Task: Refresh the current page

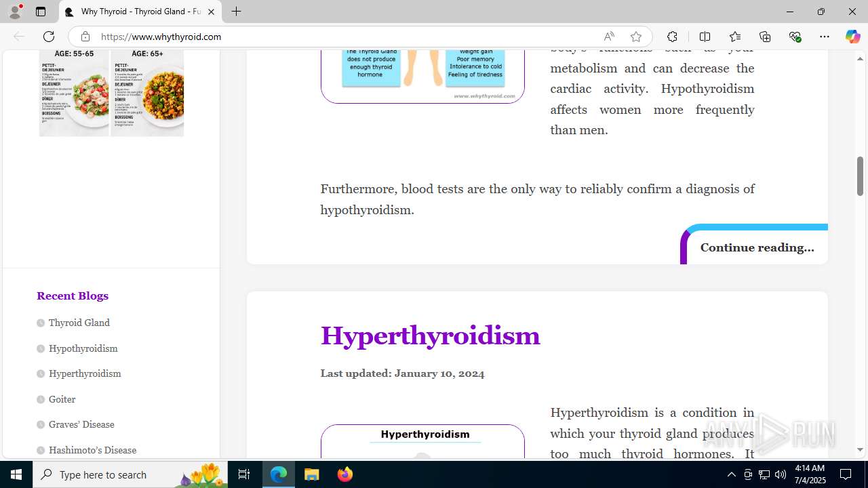Action: 49,37
